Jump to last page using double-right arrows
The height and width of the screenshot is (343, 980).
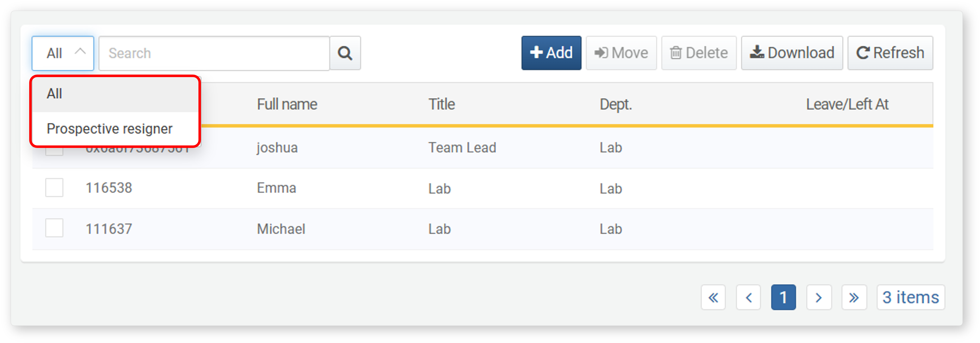[854, 297]
